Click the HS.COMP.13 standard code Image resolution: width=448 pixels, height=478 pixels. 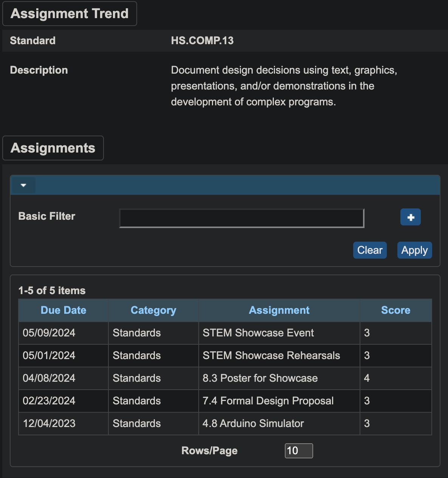click(202, 41)
